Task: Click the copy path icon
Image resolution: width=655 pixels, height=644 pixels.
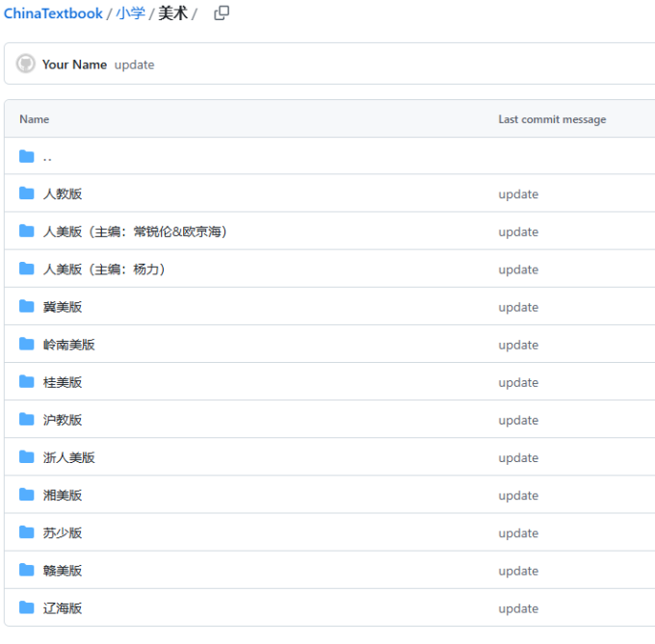Action: coord(222,13)
